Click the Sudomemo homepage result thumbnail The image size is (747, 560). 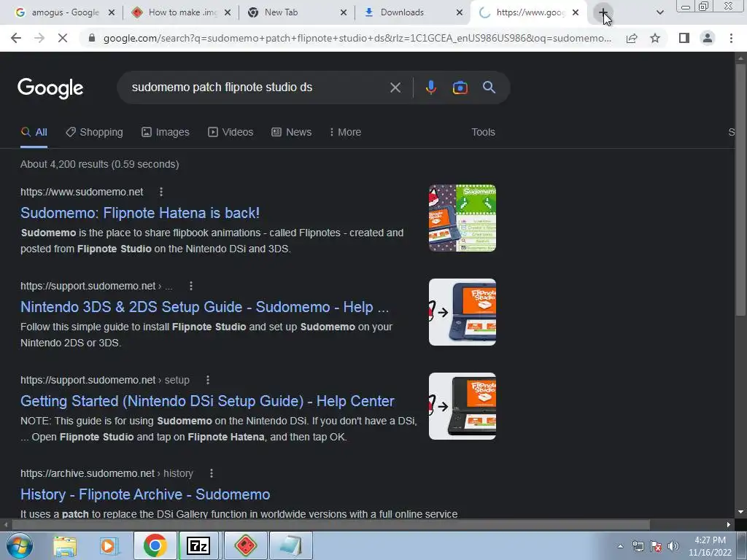point(462,218)
